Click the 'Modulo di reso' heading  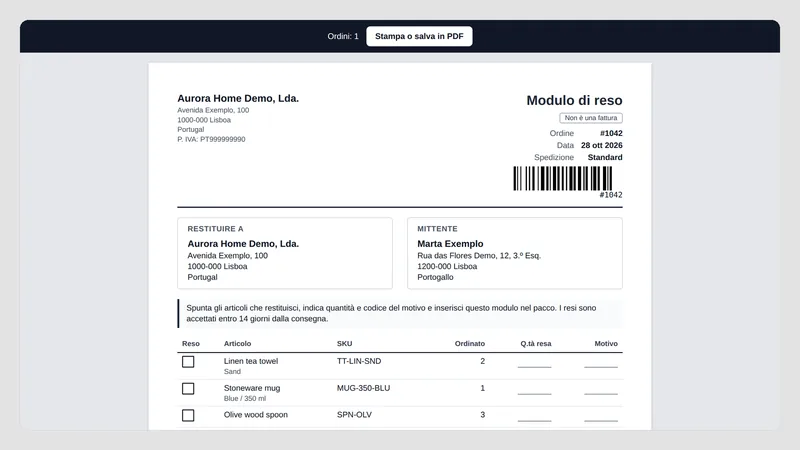point(574,101)
